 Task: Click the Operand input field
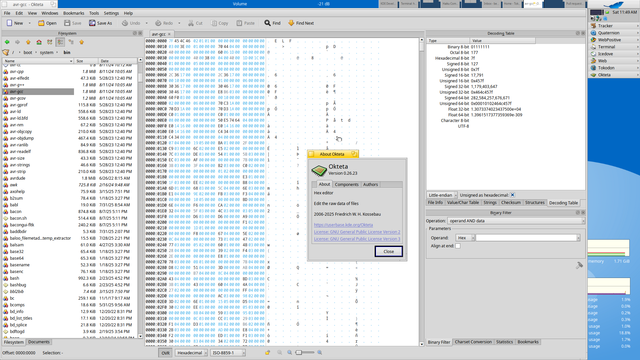point(526,238)
